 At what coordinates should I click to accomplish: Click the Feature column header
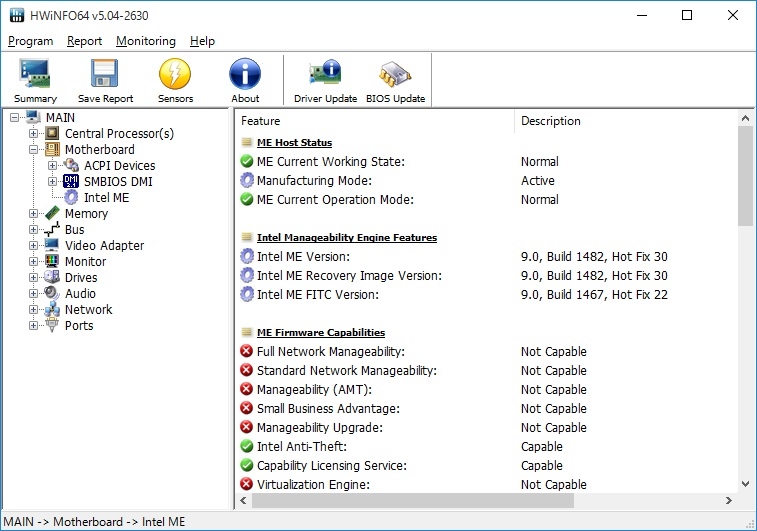[261, 121]
